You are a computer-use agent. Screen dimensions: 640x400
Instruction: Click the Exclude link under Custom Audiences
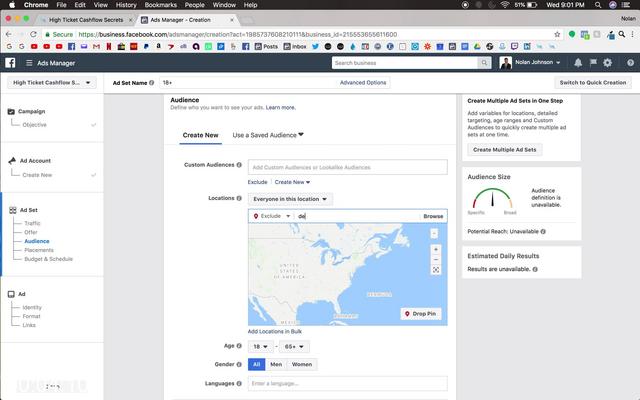tap(258, 182)
